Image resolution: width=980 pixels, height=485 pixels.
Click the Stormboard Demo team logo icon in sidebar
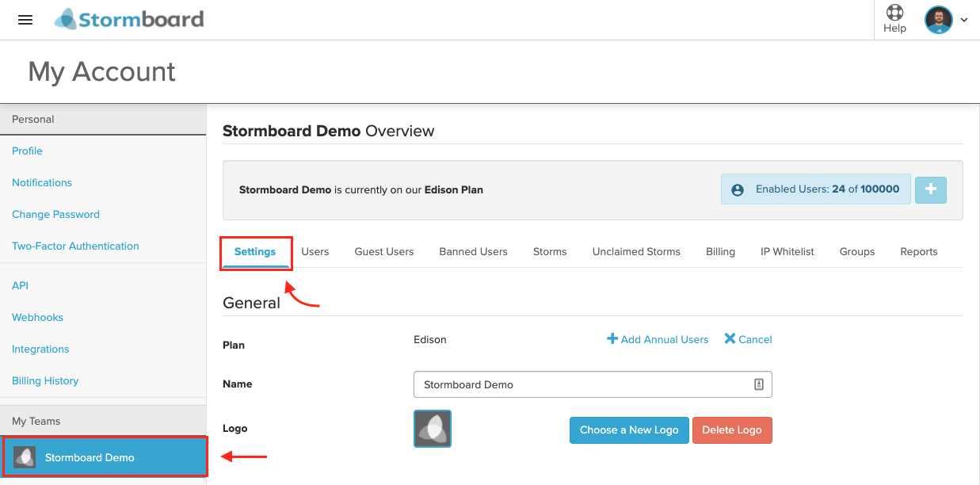tap(25, 457)
